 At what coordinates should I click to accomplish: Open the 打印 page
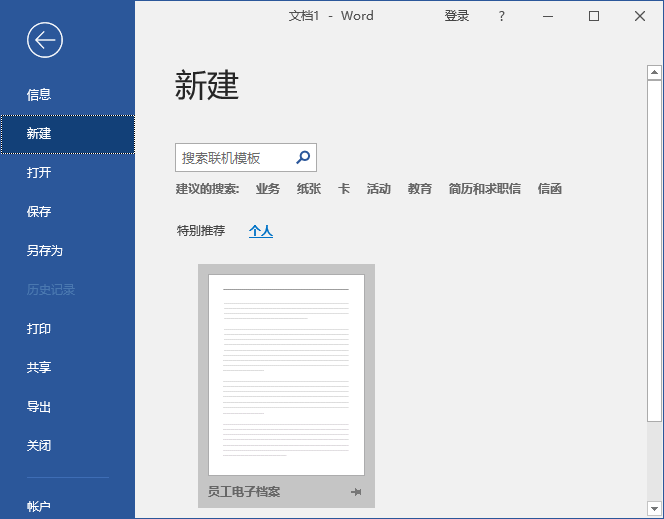tap(39, 329)
